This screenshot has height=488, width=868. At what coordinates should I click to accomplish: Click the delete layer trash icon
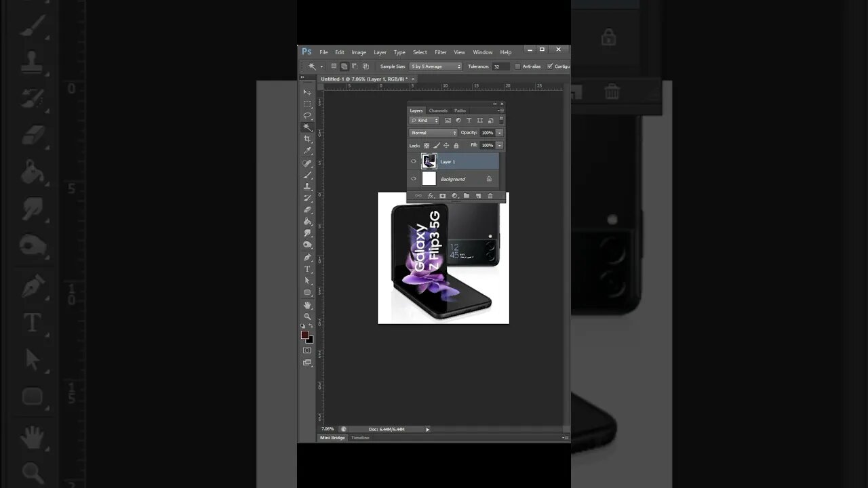[490, 196]
